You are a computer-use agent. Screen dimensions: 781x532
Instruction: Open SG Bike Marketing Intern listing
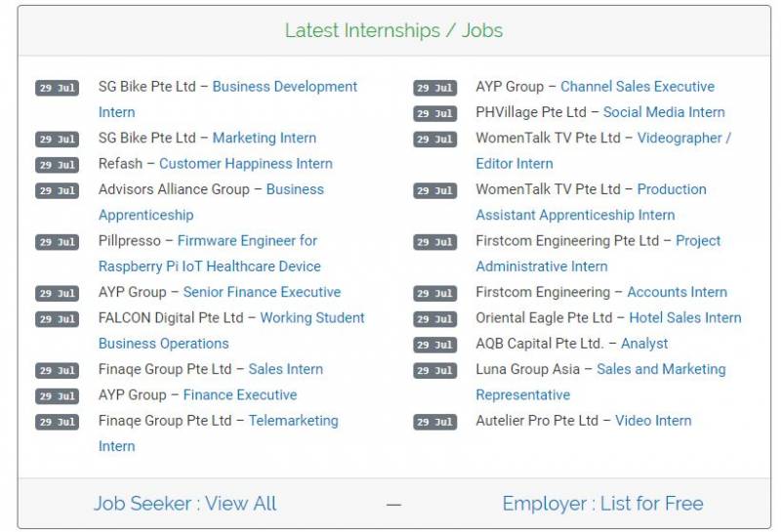(x=264, y=139)
